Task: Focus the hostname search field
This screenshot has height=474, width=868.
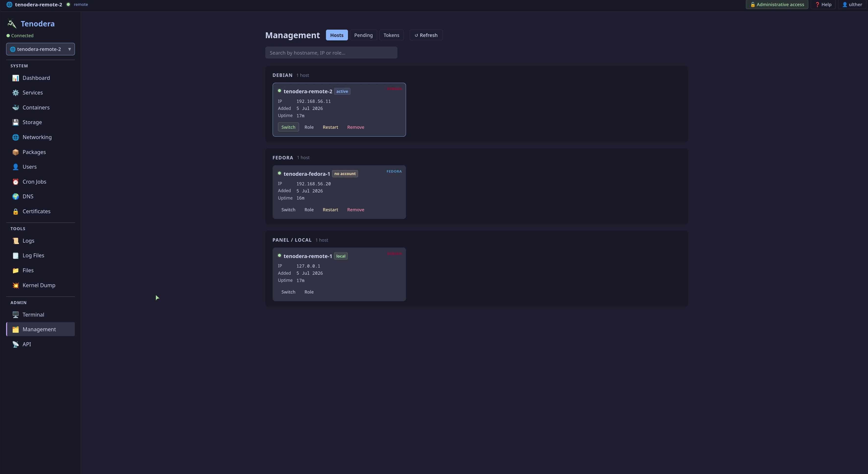Action: click(331, 53)
